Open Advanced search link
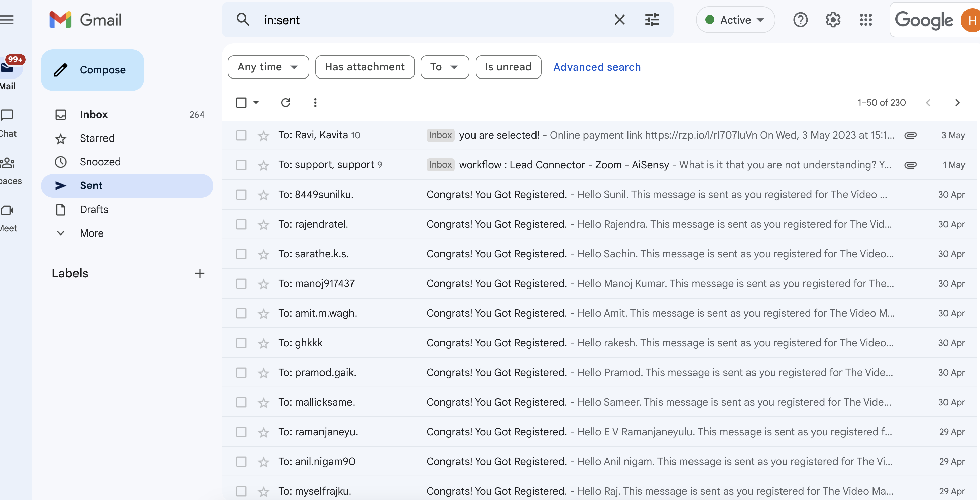 pyautogui.click(x=597, y=67)
